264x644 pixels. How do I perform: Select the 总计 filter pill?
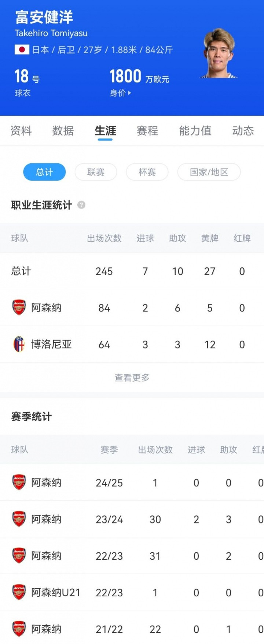point(44,172)
